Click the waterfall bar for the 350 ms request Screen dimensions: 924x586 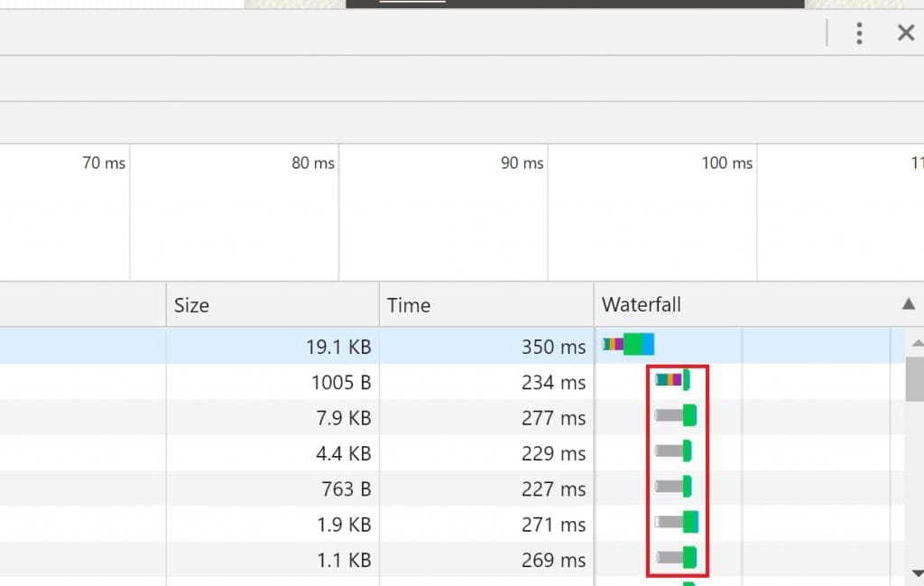(629, 344)
